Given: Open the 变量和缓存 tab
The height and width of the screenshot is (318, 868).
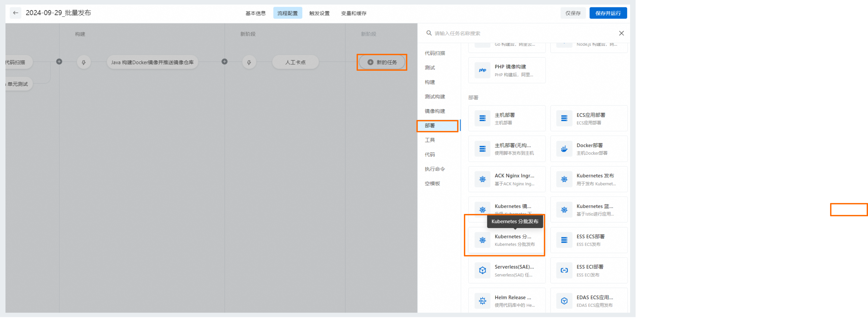Looking at the screenshot, I should point(353,13).
